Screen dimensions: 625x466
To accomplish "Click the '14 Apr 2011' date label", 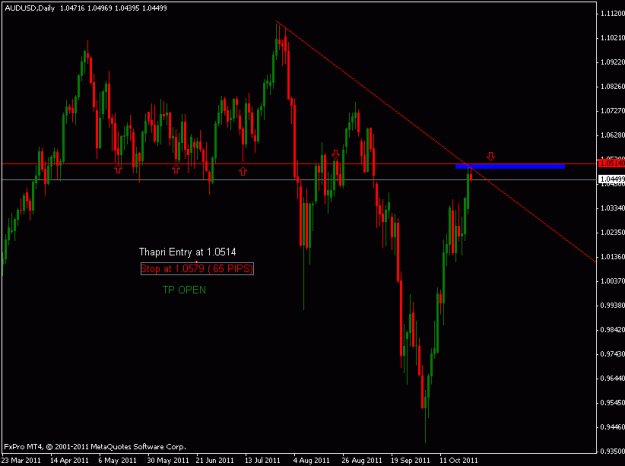I will point(70,460).
